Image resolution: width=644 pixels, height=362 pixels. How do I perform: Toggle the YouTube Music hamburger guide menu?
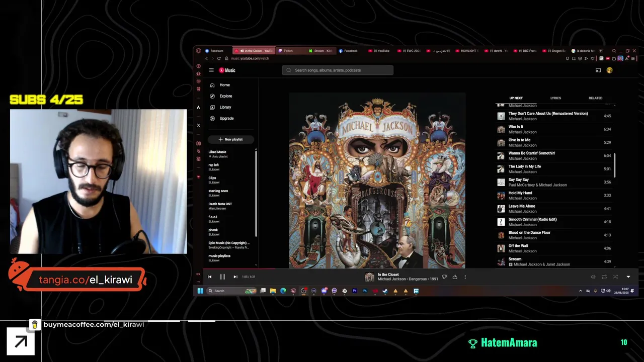point(211,70)
